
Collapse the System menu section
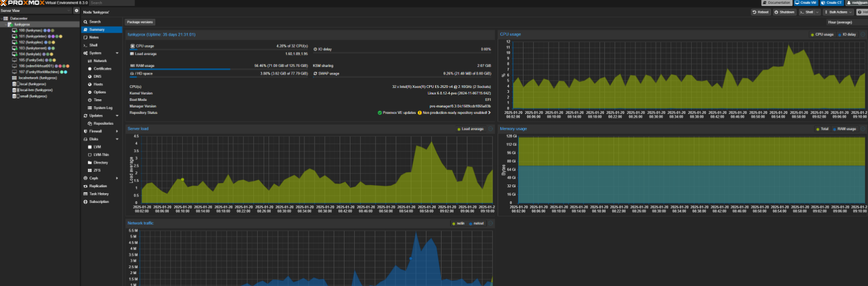click(117, 53)
